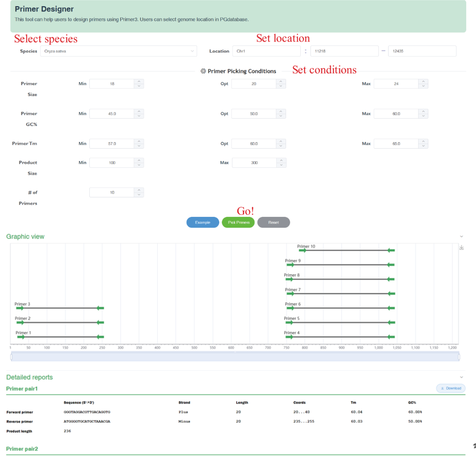Image resolution: width=476 pixels, height=457 pixels.
Task: Increase Primer GC% Opt value
Action: coord(281,111)
